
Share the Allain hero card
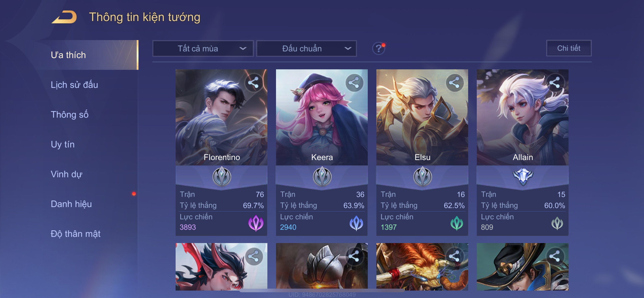tap(555, 83)
